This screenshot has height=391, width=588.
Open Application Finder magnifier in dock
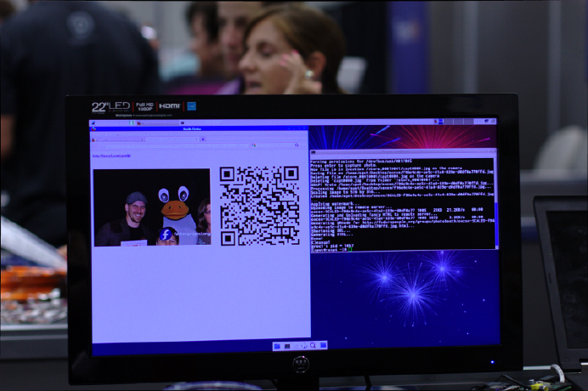tap(314, 345)
